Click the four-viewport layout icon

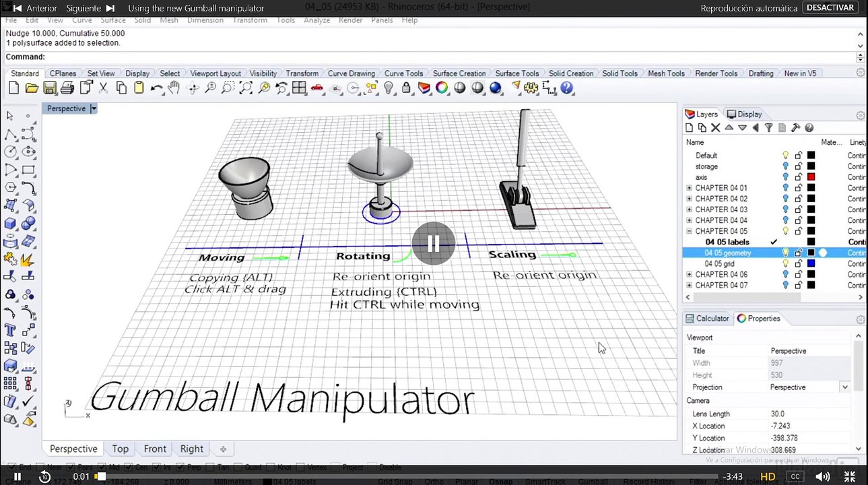tap(299, 88)
